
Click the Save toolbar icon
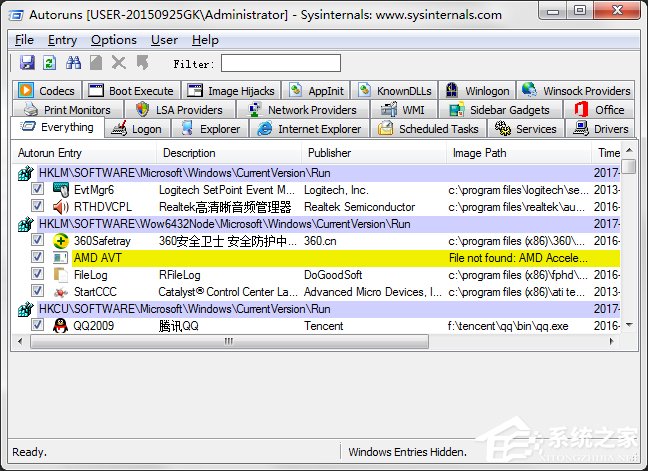click(x=27, y=63)
